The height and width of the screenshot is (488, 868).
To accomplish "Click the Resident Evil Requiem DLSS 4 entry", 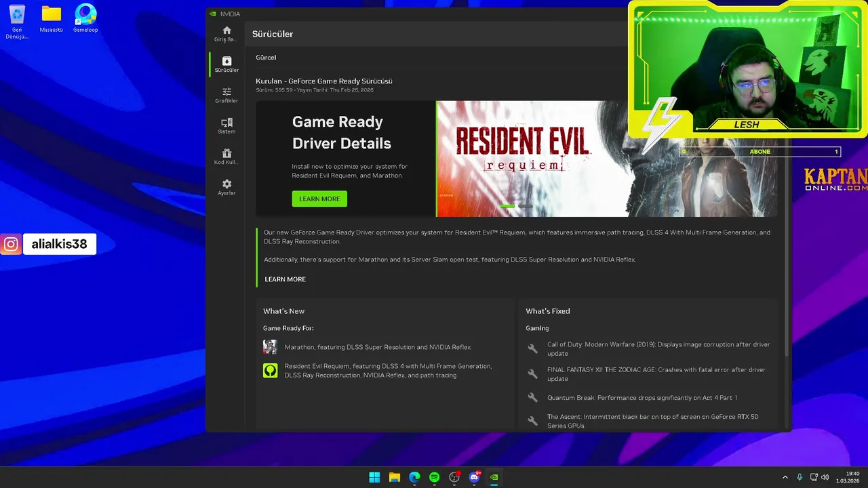I will point(388,371).
